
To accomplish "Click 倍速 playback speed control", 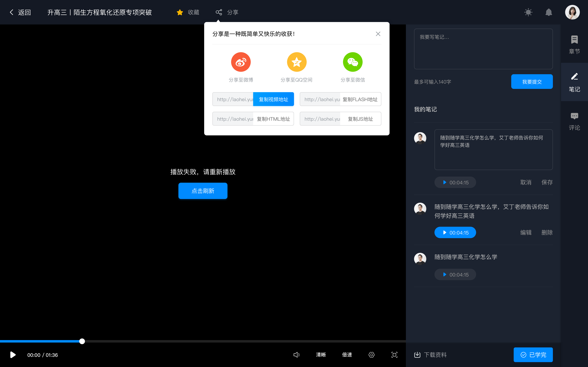I will (347, 355).
